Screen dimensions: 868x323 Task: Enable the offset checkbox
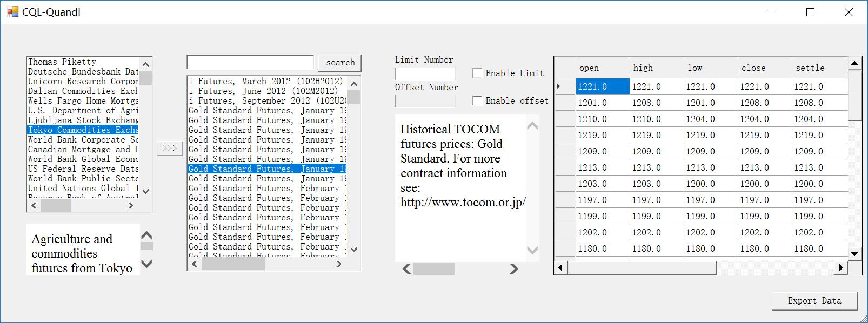pos(477,100)
